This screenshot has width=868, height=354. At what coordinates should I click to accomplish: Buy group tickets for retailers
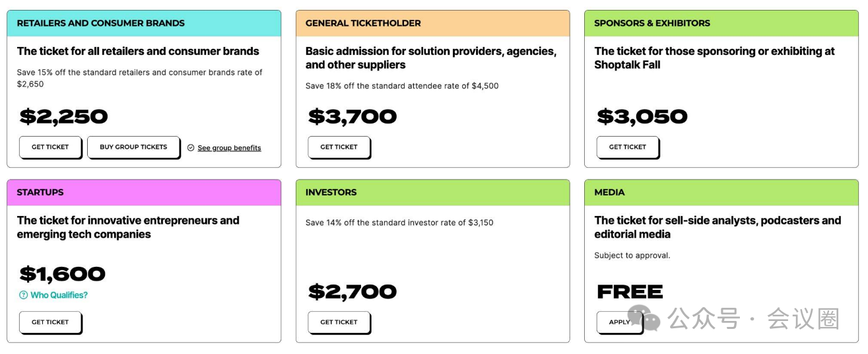pyautogui.click(x=133, y=147)
